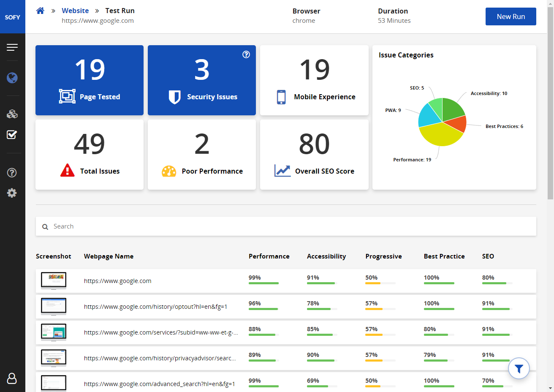The width and height of the screenshot is (554, 392).
Task: Click the Best Practices: 6 chart label
Action: tap(504, 126)
